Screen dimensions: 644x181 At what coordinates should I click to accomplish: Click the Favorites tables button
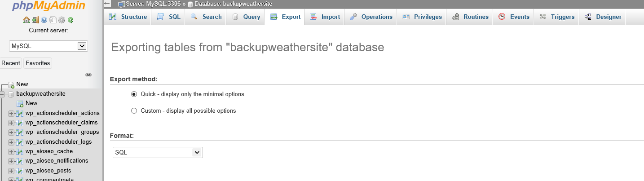[38, 63]
